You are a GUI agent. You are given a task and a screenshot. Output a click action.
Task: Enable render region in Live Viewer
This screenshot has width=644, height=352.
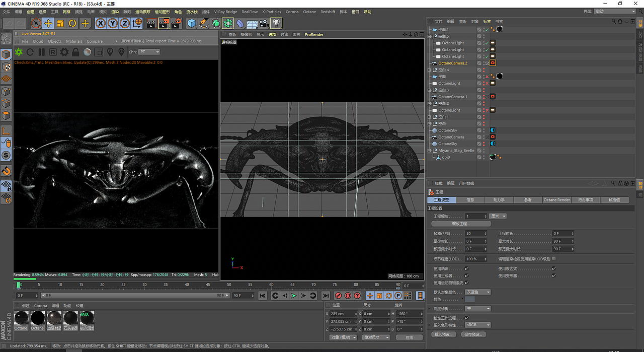(x=99, y=52)
